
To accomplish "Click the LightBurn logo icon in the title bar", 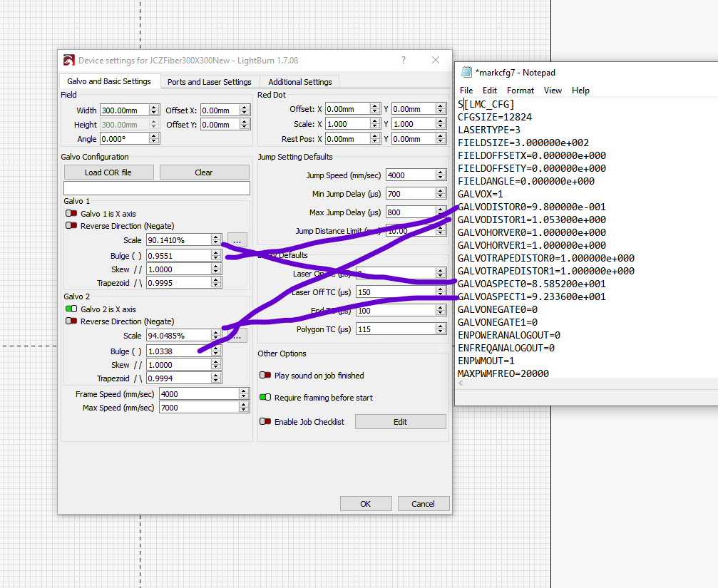I will tap(68, 61).
